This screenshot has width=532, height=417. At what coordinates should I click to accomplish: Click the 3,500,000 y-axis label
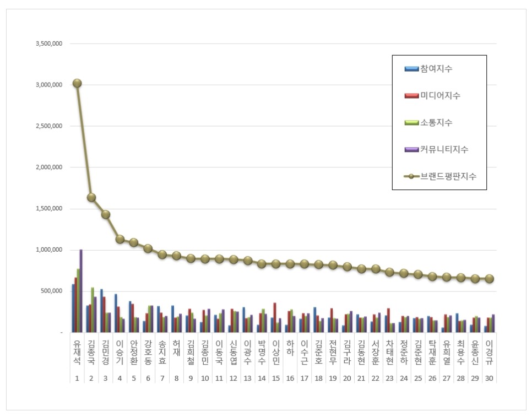pos(48,44)
